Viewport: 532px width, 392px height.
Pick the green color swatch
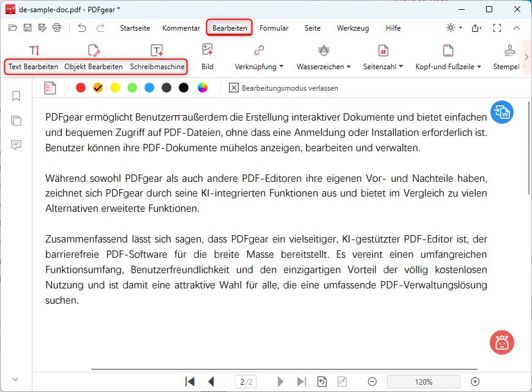click(x=132, y=88)
